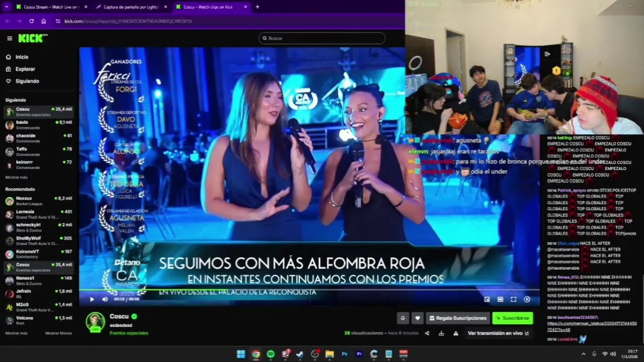This screenshot has height=362, width=644.
Task: Click the search magnifier icon
Action: (264, 38)
